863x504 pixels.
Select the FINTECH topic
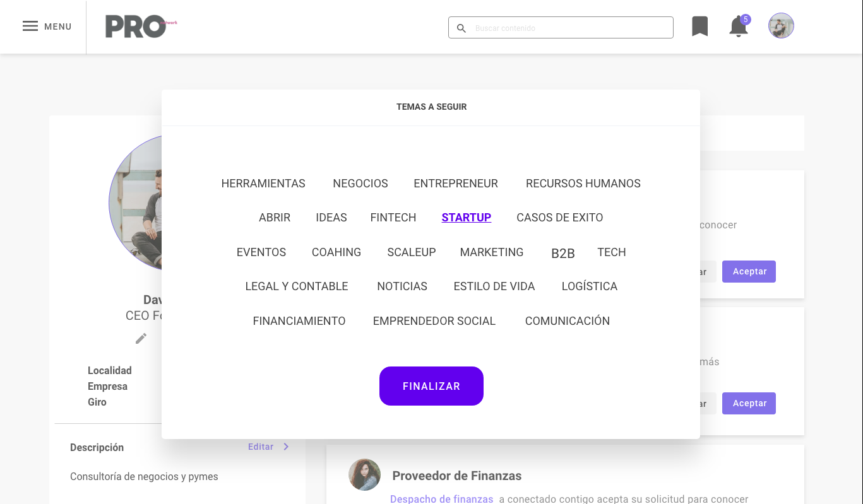tap(393, 218)
